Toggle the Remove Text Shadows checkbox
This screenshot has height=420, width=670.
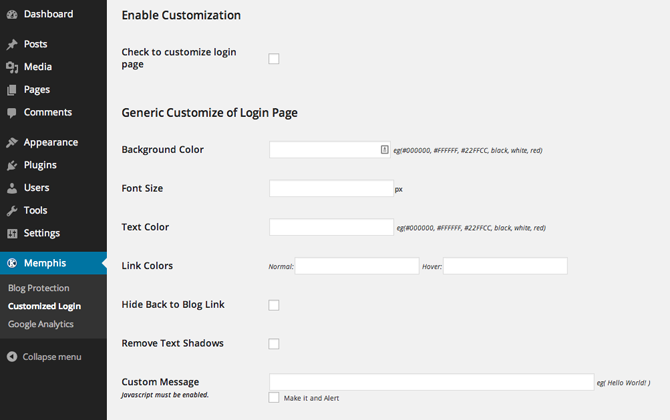pos(274,344)
